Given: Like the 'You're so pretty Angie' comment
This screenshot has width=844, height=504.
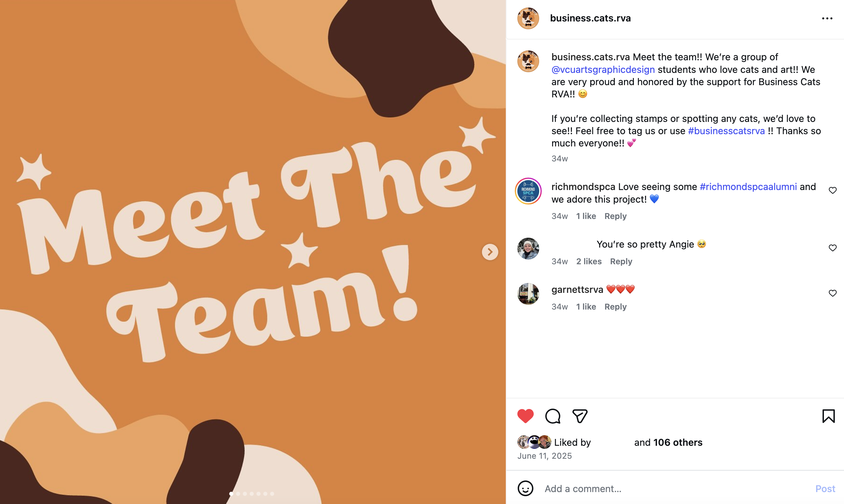Looking at the screenshot, I should [x=832, y=248].
